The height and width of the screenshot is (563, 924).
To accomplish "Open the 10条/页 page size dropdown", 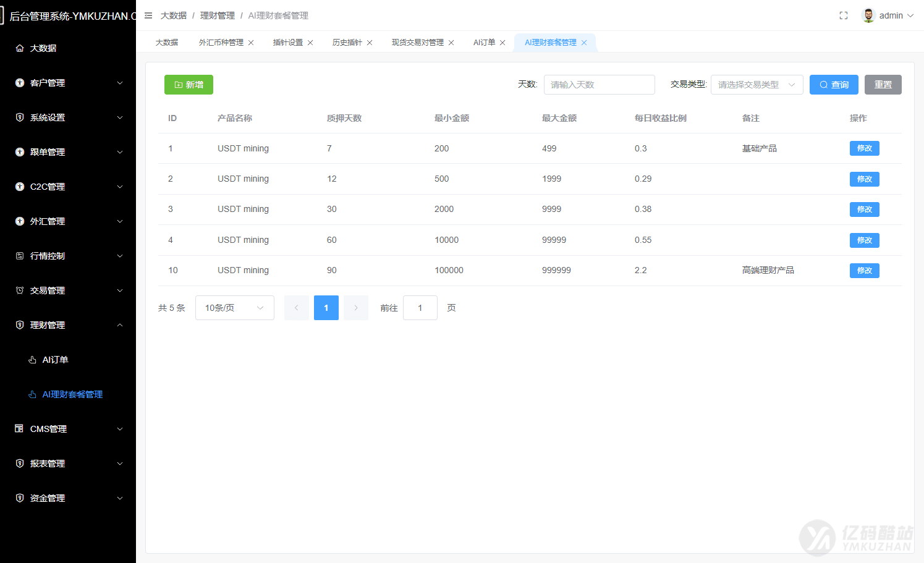I will [235, 308].
